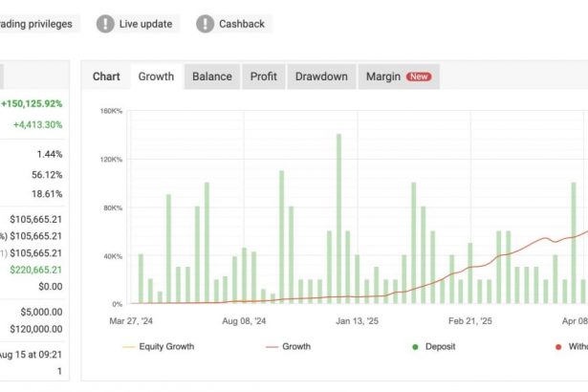Select the Growth tab

point(156,76)
